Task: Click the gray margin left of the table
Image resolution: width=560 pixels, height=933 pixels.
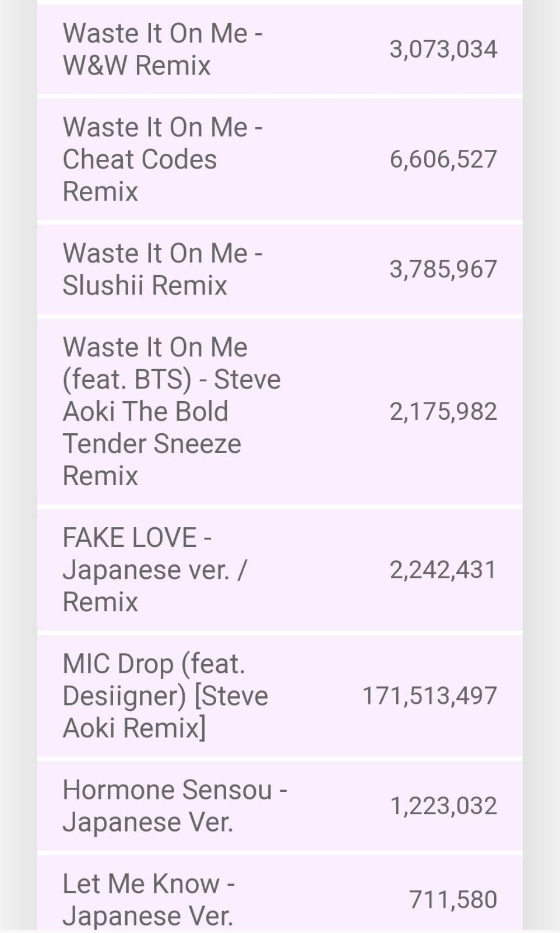Action: [18, 466]
